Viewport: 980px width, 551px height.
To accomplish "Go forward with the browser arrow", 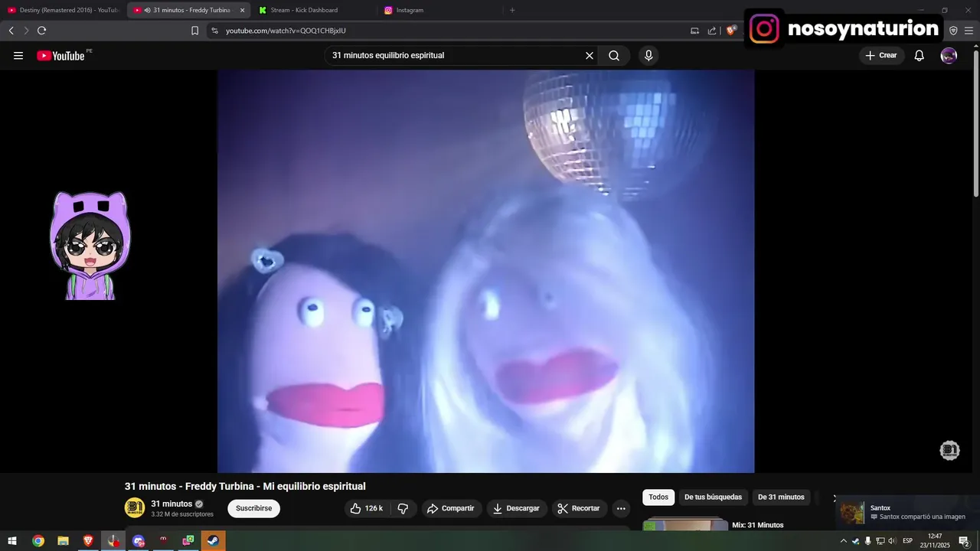I will pos(26,31).
